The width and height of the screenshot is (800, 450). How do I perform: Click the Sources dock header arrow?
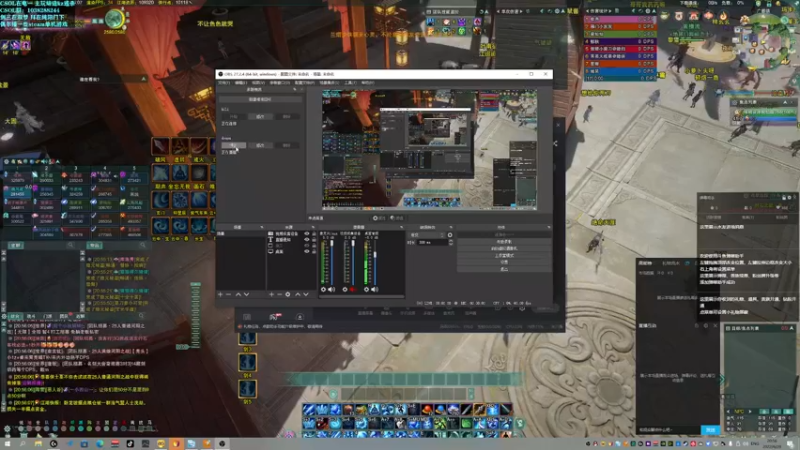point(313,227)
